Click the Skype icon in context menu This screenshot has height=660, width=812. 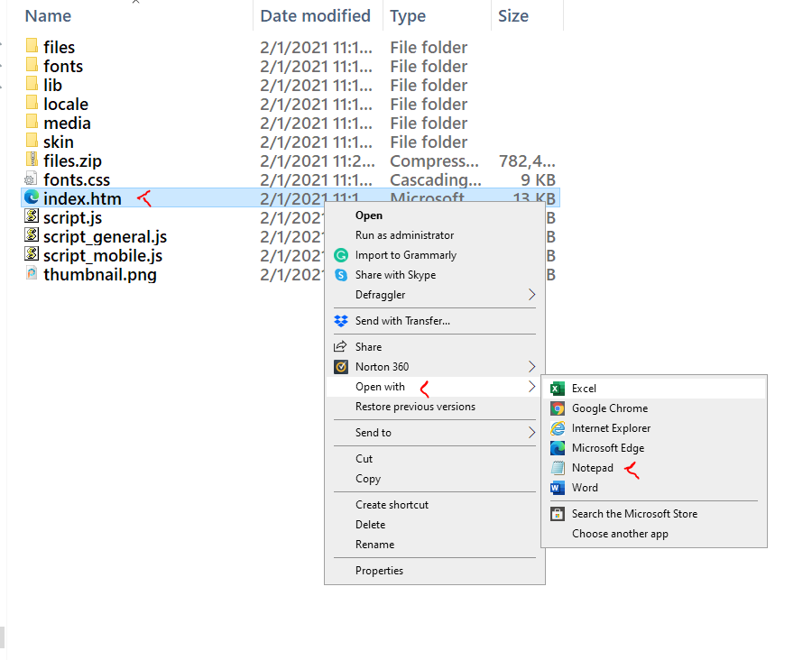[x=341, y=275]
